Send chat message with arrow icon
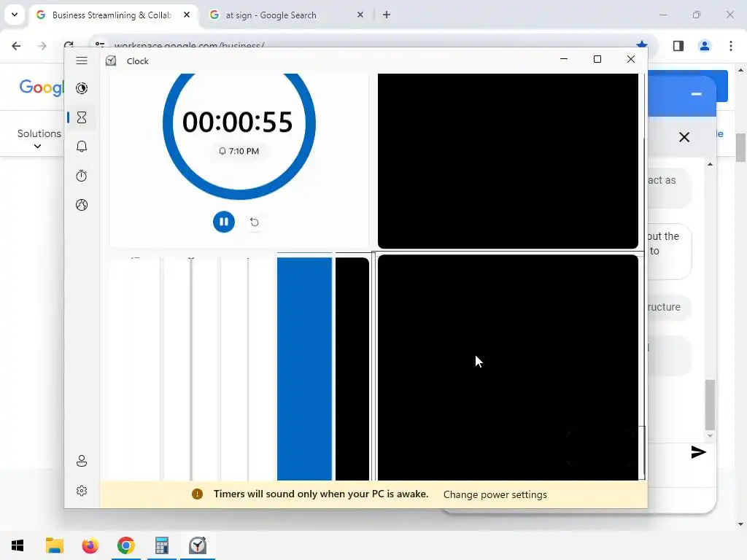The width and height of the screenshot is (747, 560). 698,452
